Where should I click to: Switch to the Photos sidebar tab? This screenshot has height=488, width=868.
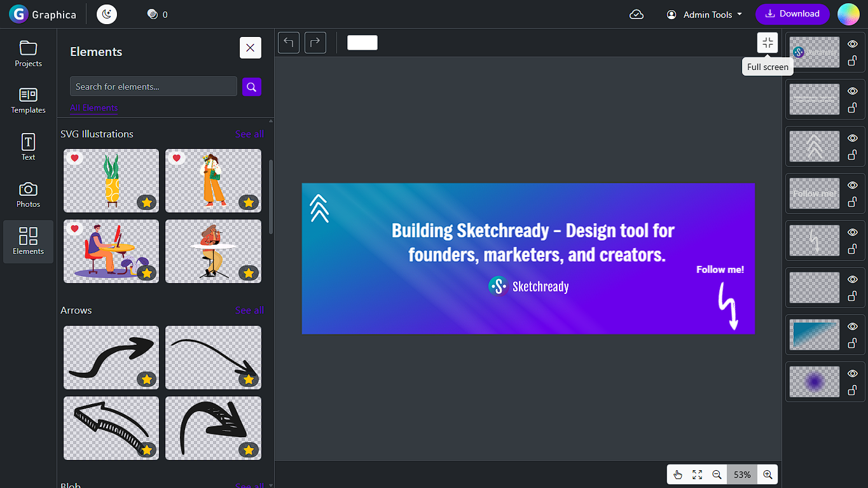[29, 195]
